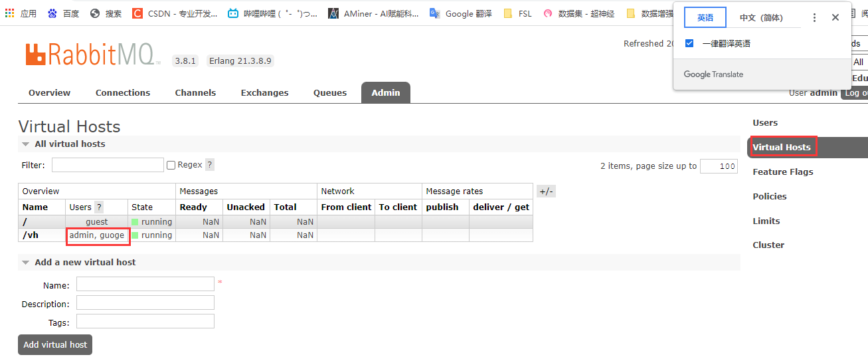Sort table by Ready column
The height and width of the screenshot is (363, 868).
click(193, 207)
